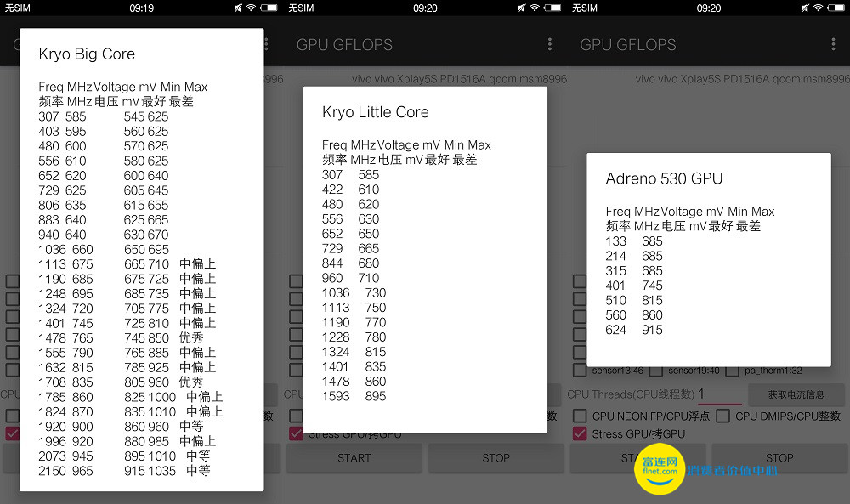Screen dimensions: 850x504
Task: Enable the sensor13:46 checkbox
Action: 580,371
